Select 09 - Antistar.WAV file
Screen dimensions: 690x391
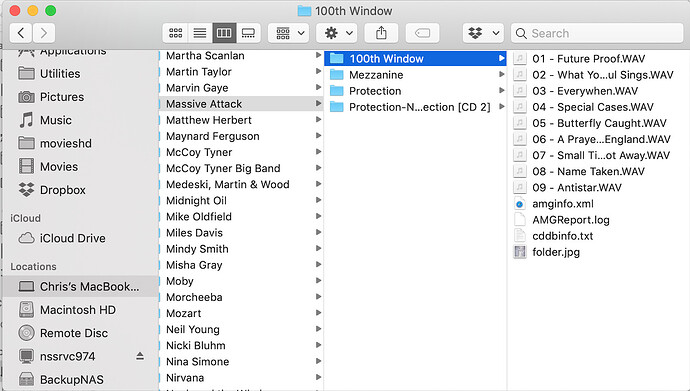pos(598,187)
